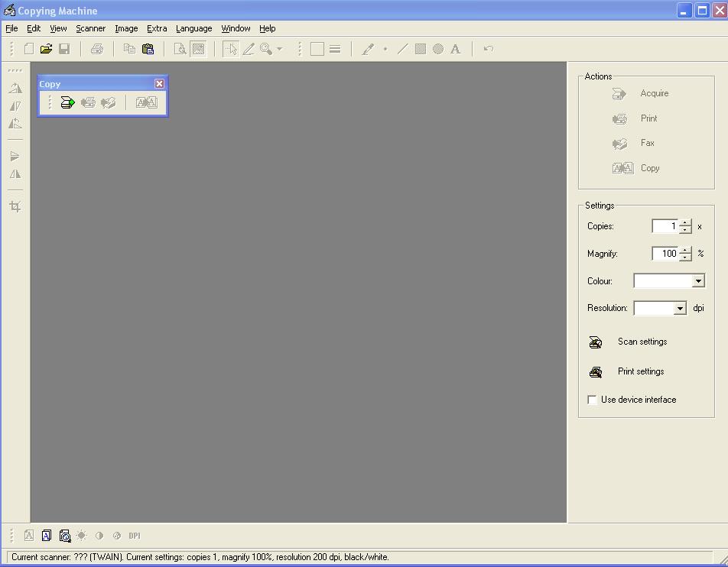
Task: Click the Paste clipboard icon
Action: click(x=148, y=49)
